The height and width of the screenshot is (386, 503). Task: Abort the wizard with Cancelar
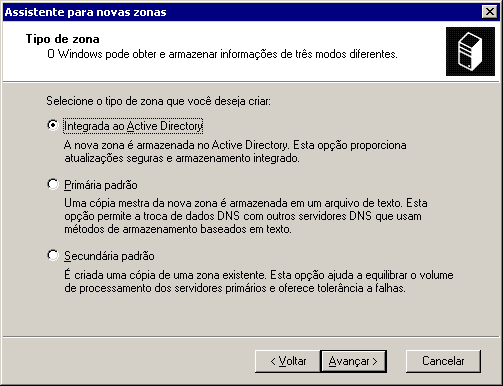443,361
